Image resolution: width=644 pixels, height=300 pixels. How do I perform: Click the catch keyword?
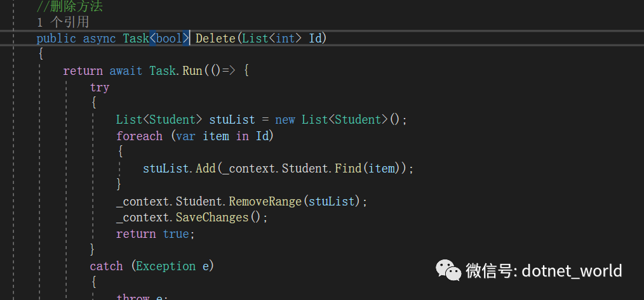point(106,266)
